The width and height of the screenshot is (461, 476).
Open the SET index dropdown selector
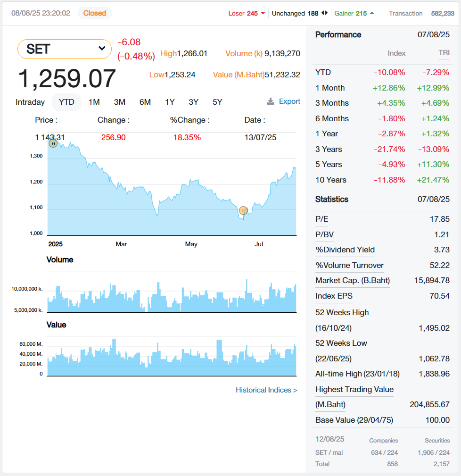(x=64, y=49)
